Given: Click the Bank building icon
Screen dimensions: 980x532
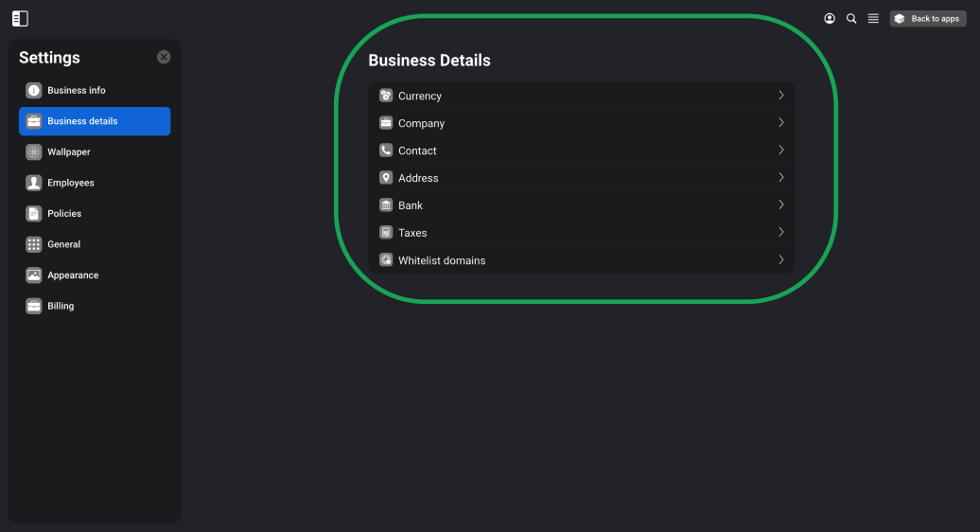Looking at the screenshot, I should [386, 205].
